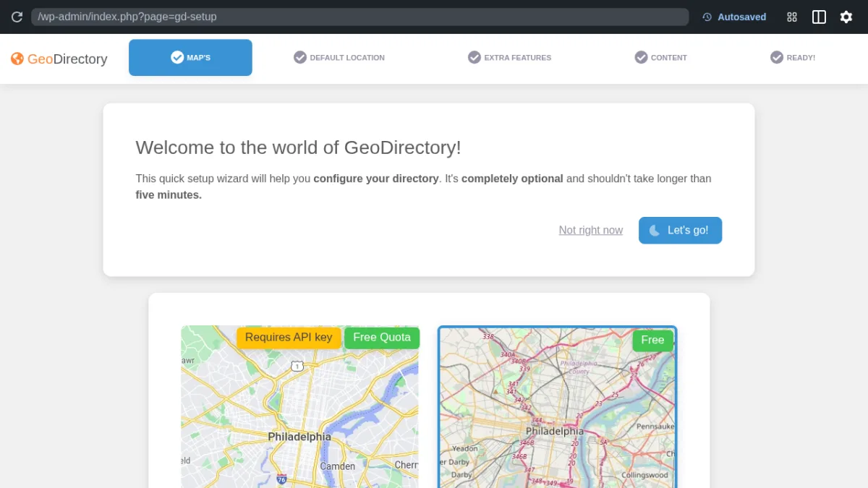Click the 'Free Quota' badge

pos(382,338)
